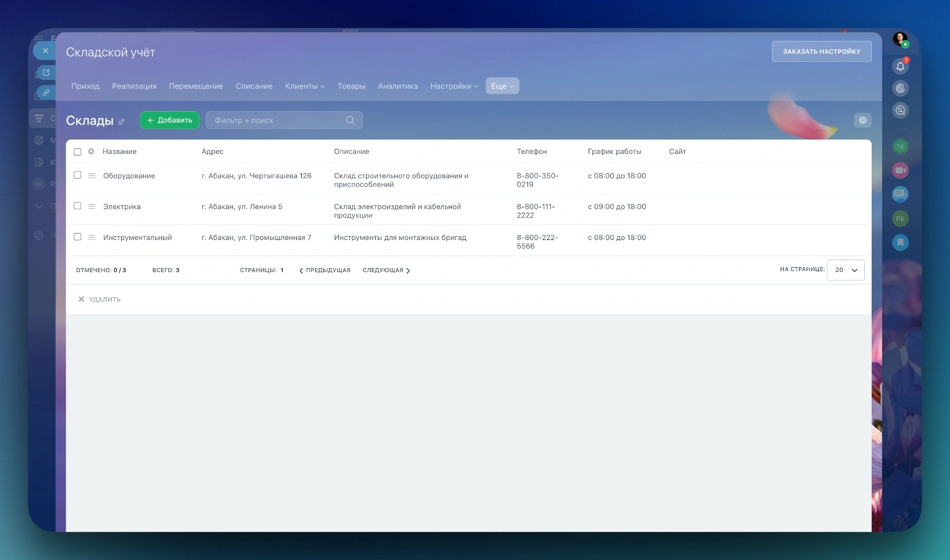Image resolution: width=950 pixels, height=560 pixels.
Task: Open the row menu for Электрика
Action: [x=92, y=206]
